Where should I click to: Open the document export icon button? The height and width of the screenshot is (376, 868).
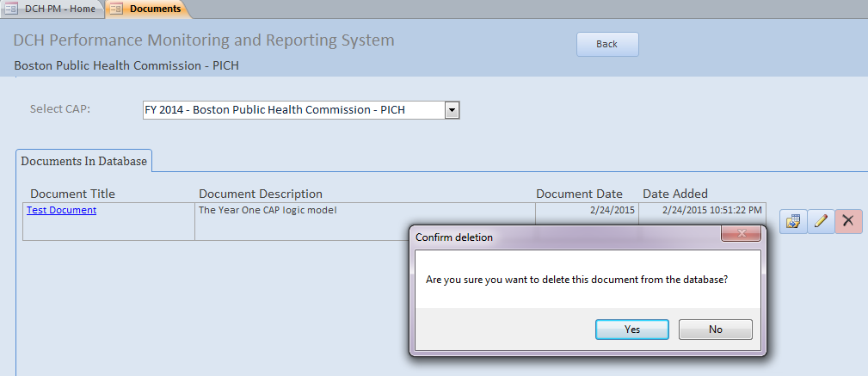(x=792, y=221)
